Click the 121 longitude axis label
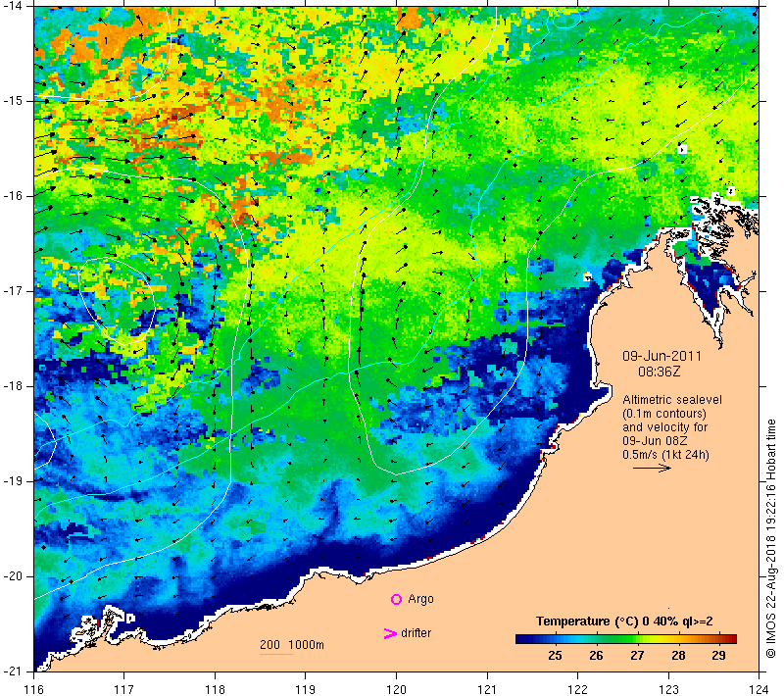This screenshot has height=696, width=784. pos(487,689)
